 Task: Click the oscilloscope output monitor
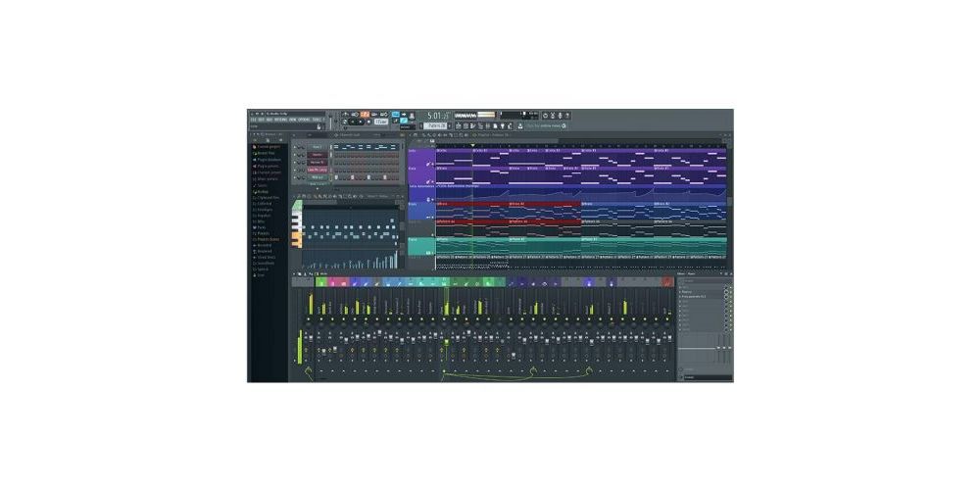pos(465,116)
